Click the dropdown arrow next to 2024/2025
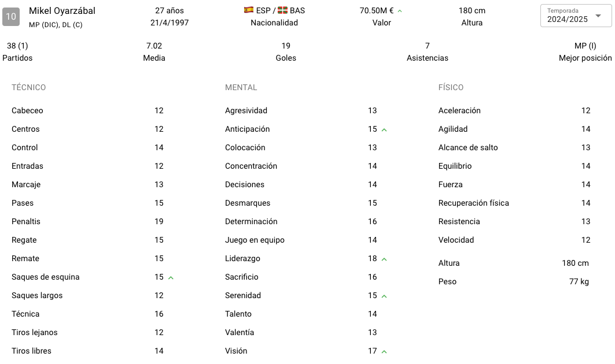The height and width of the screenshot is (364, 615). pos(598,16)
